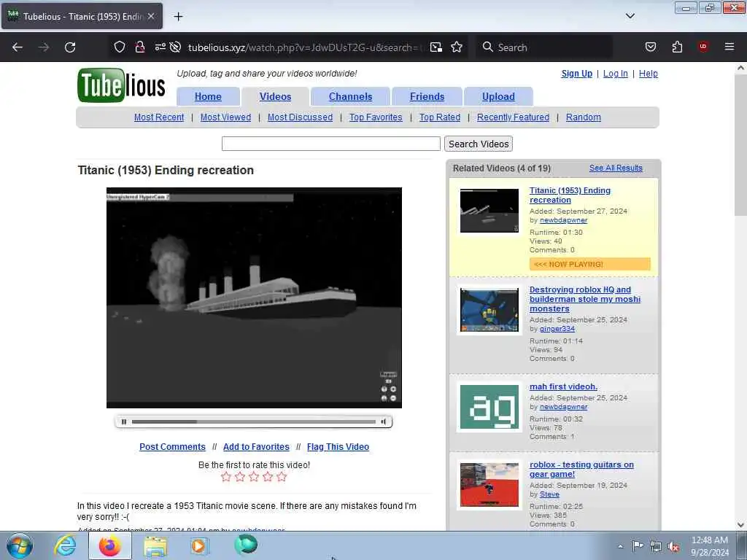Show hidden system tray icons arrow
The height and width of the screenshot is (560, 747).
(x=620, y=547)
